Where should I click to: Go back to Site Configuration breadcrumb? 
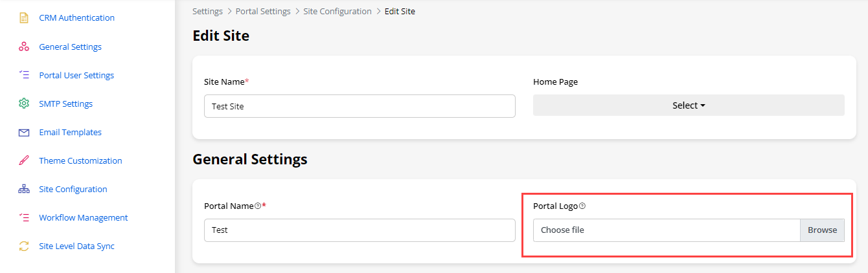tap(337, 12)
